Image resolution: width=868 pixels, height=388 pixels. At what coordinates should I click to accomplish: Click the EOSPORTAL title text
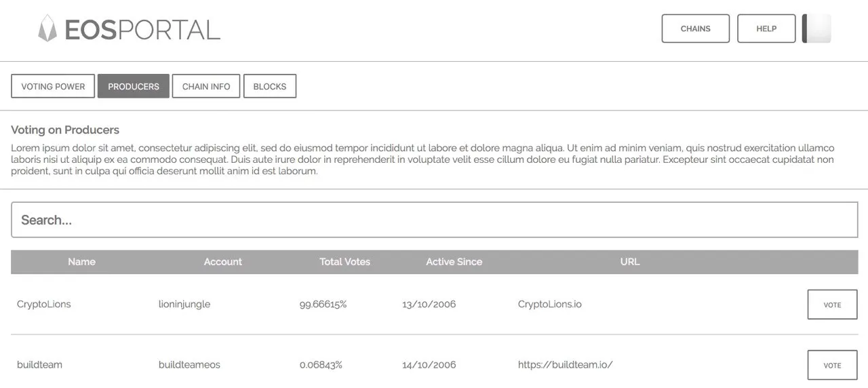click(x=142, y=29)
